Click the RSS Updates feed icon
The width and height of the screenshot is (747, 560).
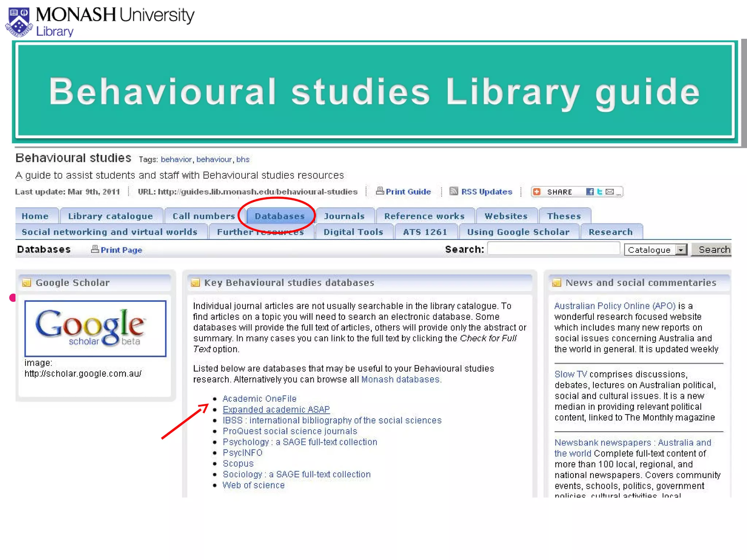(453, 191)
